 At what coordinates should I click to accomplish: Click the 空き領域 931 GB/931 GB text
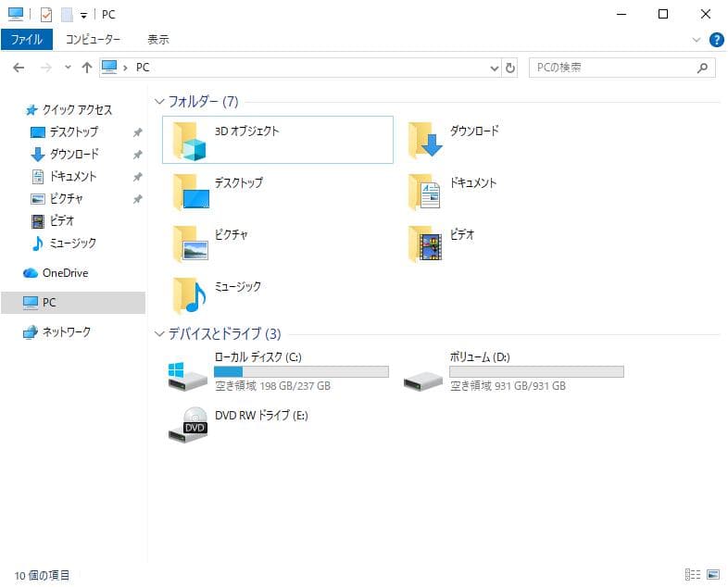point(508,386)
